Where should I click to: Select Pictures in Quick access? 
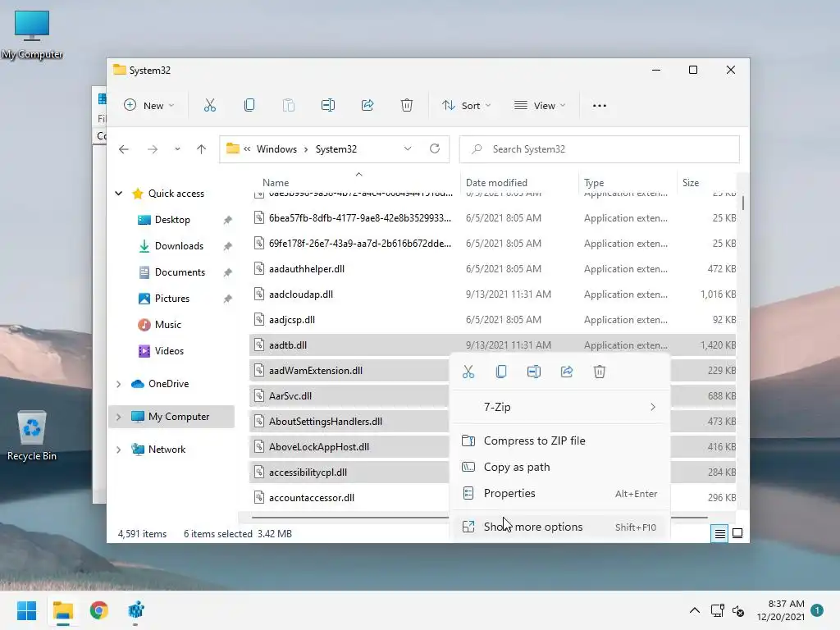pyautogui.click(x=172, y=299)
